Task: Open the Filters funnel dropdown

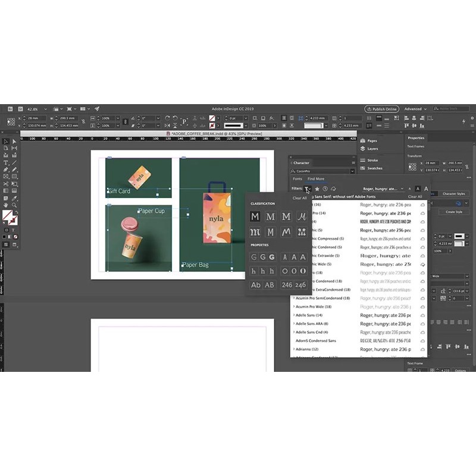Action: pos(308,189)
